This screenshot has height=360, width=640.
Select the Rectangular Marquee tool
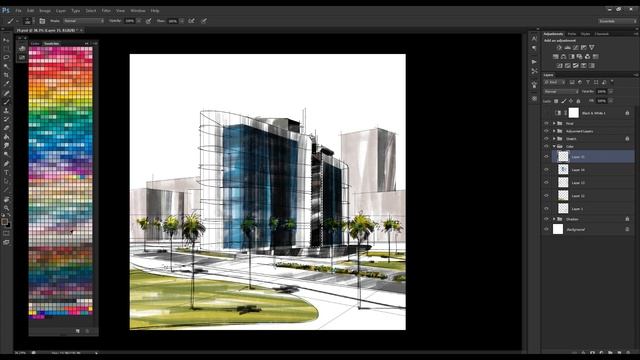[6, 49]
